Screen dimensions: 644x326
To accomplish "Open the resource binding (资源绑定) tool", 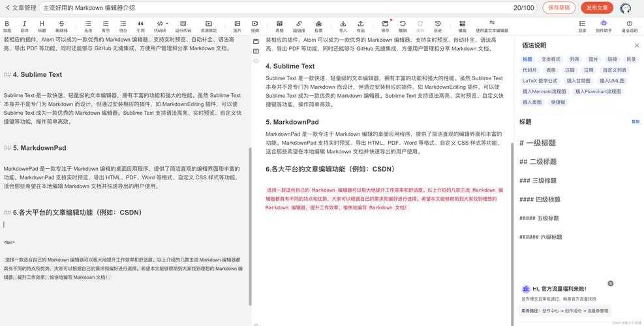I will pyautogui.click(x=209, y=26).
